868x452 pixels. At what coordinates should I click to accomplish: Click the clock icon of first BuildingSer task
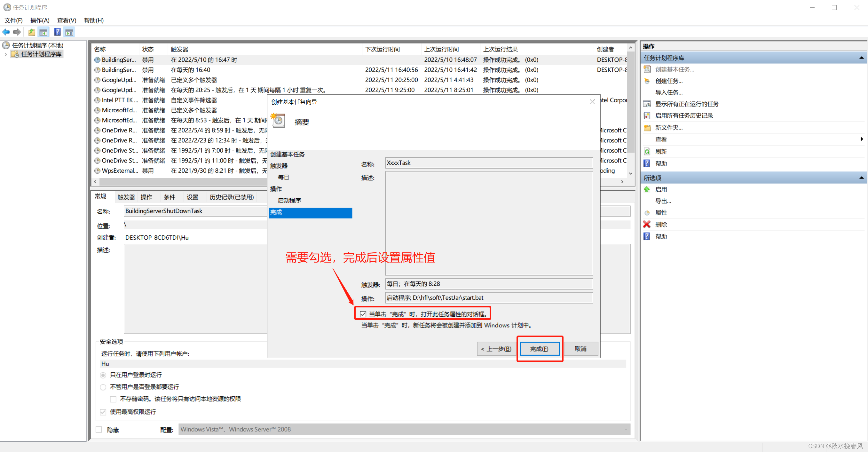[x=97, y=60]
